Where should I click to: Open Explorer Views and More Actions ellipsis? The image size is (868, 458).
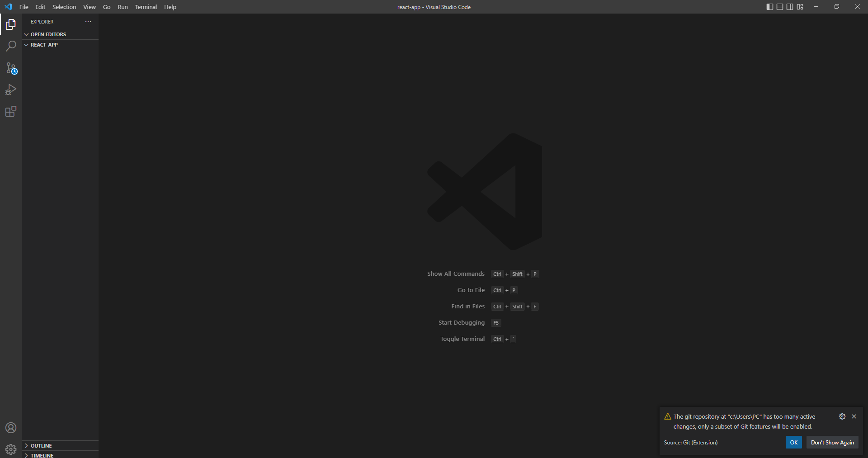(x=88, y=22)
